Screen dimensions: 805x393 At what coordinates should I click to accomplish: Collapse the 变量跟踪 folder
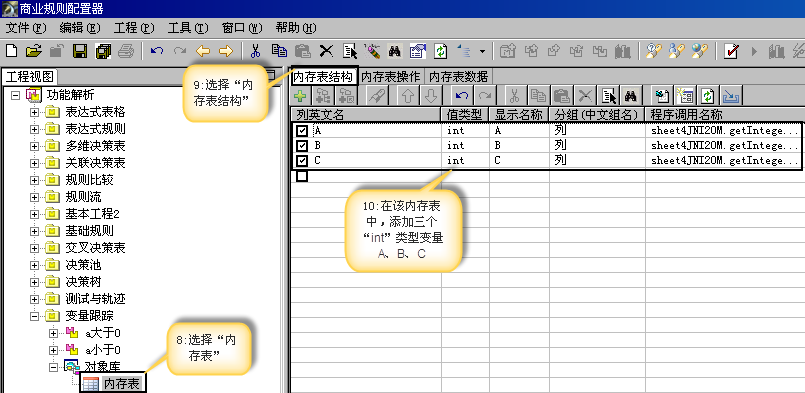[x=34, y=316]
